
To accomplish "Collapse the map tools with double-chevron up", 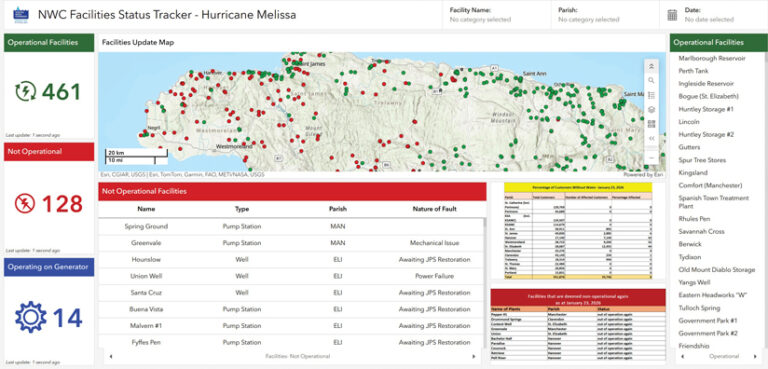I will click(651, 66).
